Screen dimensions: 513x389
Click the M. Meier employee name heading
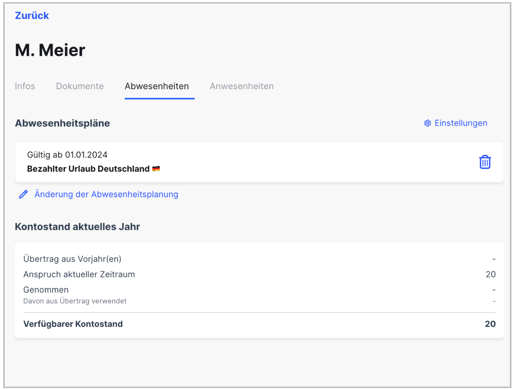tap(50, 50)
